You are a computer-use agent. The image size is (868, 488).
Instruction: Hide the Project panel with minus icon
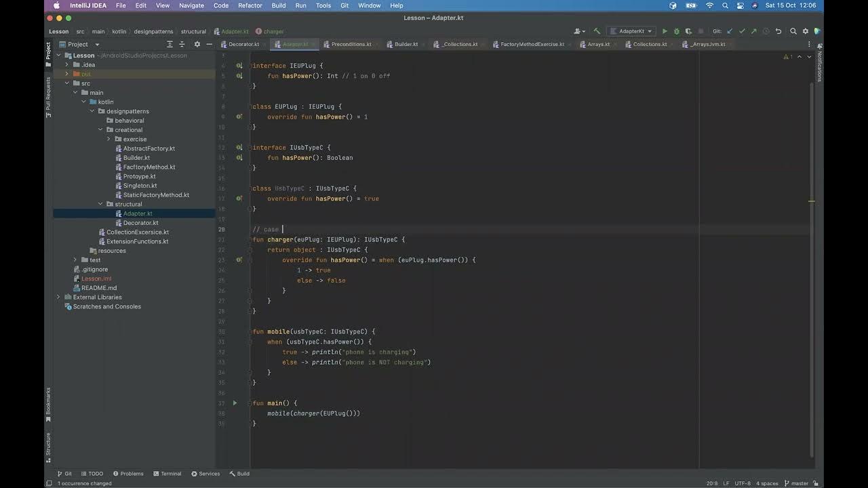[x=209, y=44]
